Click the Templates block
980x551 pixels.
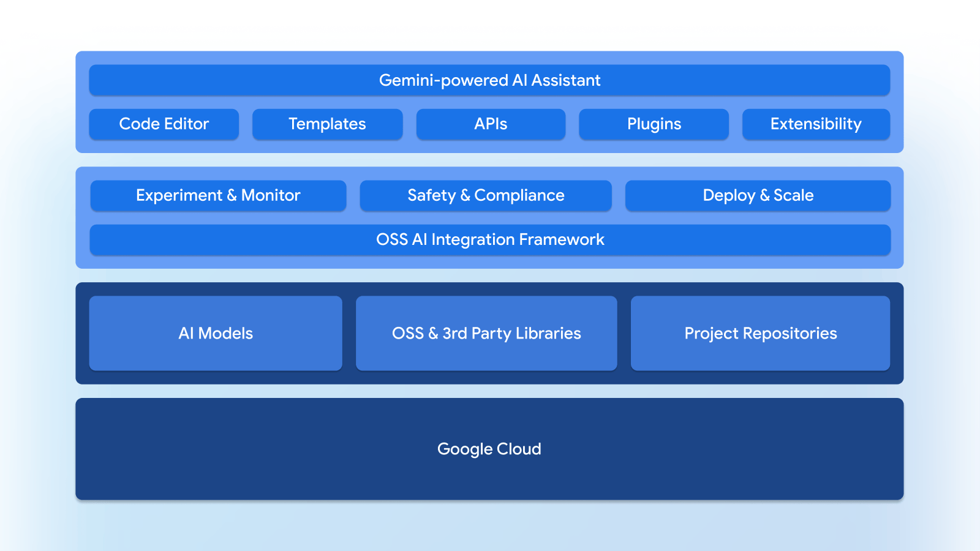point(327,124)
